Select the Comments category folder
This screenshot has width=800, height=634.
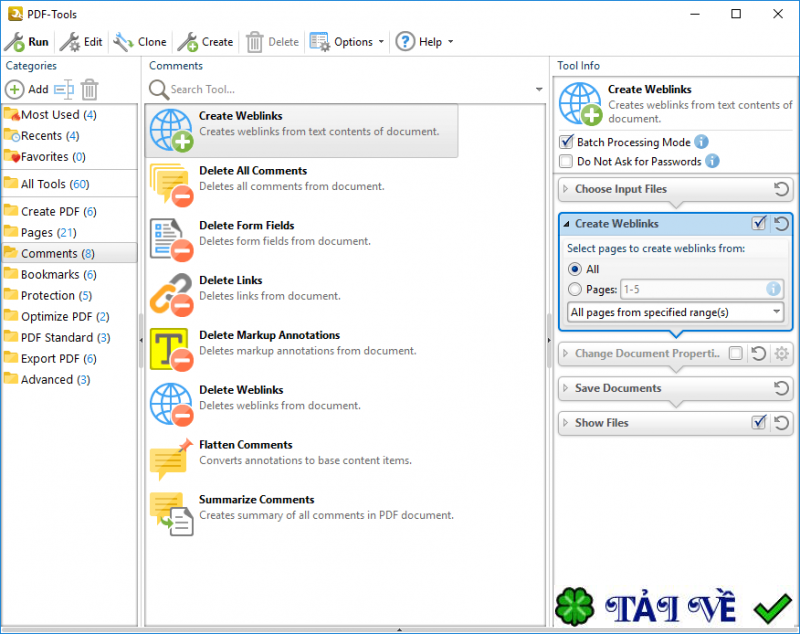(69, 253)
